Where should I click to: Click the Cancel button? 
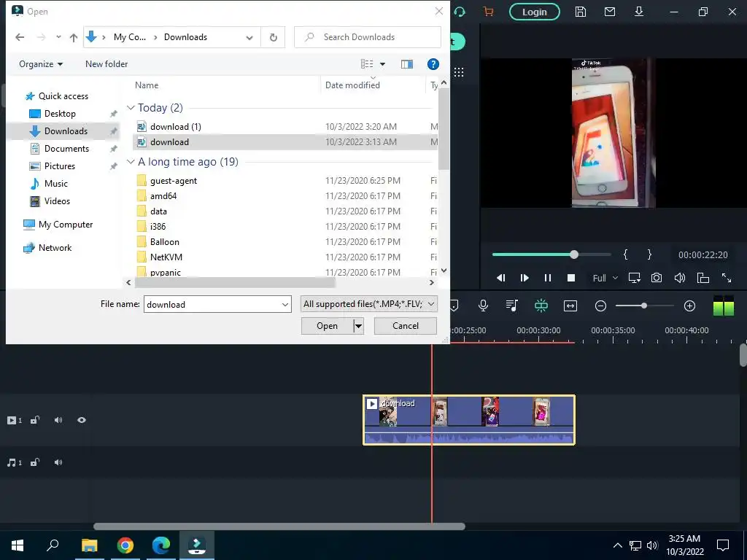tap(406, 326)
